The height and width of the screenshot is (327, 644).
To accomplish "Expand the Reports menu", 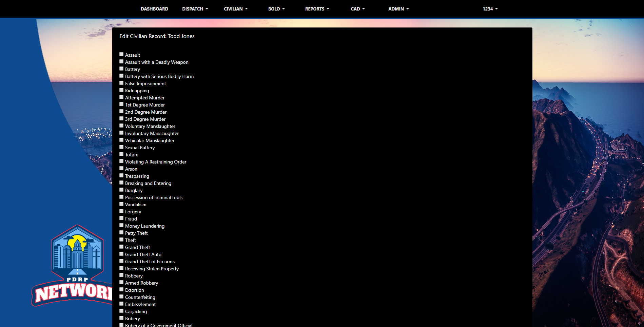I will [x=317, y=9].
